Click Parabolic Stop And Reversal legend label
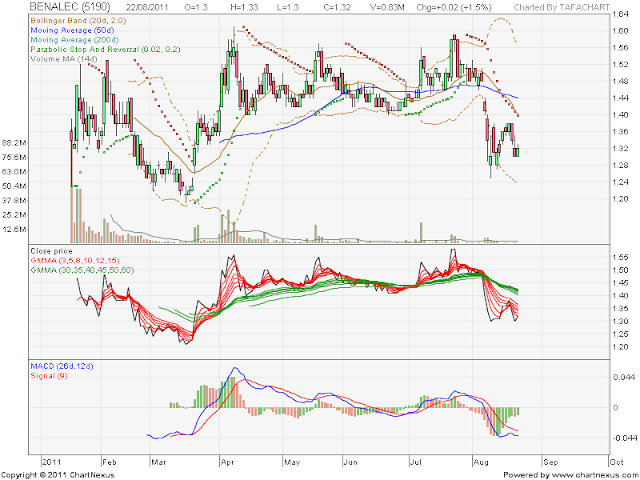 tap(105, 49)
